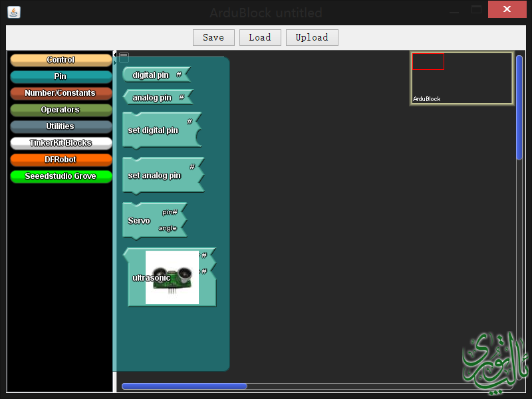Click the Java application icon
The width and height of the screenshot is (532, 399).
(14, 12)
